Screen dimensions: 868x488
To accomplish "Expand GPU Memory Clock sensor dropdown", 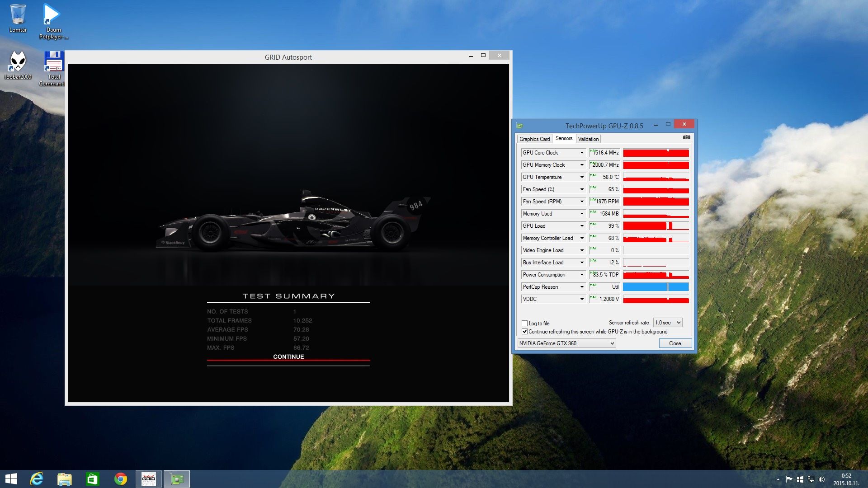I will [x=582, y=165].
